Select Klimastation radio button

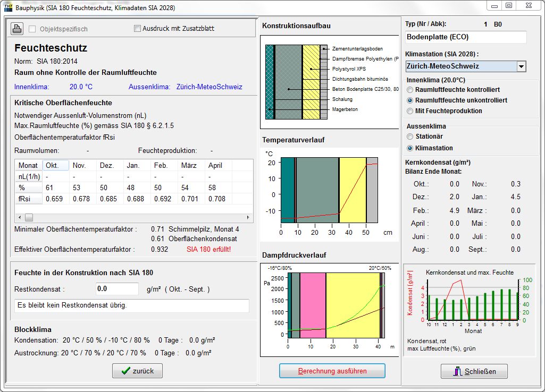(410, 148)
